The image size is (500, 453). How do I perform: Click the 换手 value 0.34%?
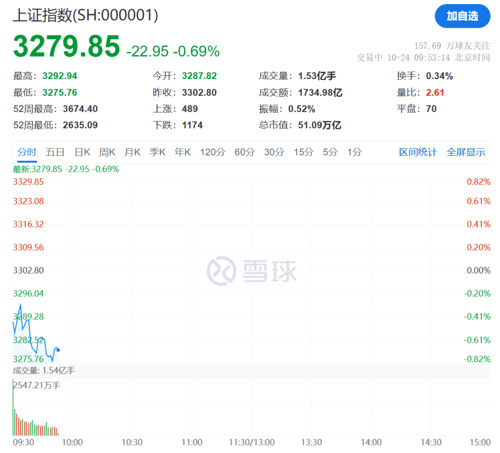coord(439,76)
